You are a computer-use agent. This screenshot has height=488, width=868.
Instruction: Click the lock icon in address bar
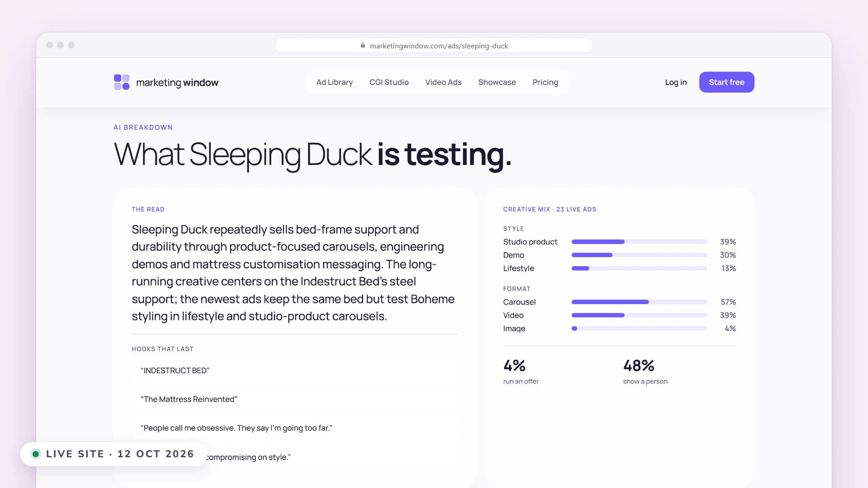coord(363,46)
